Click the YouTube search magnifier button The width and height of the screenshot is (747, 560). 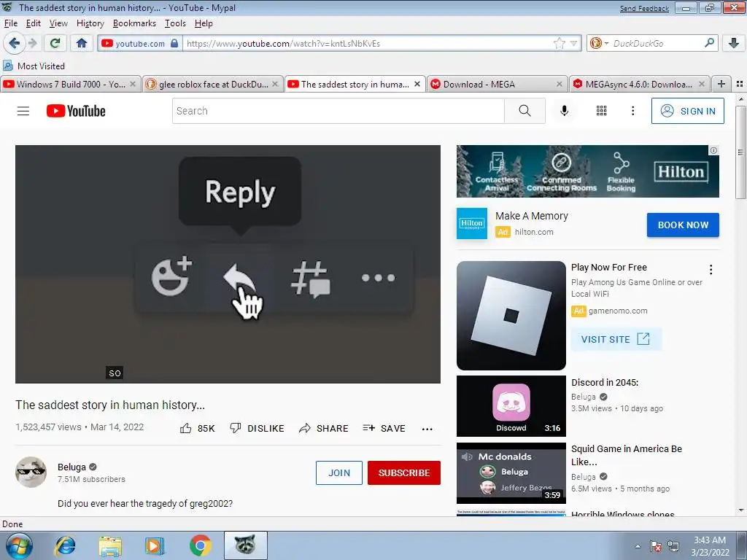525,111
